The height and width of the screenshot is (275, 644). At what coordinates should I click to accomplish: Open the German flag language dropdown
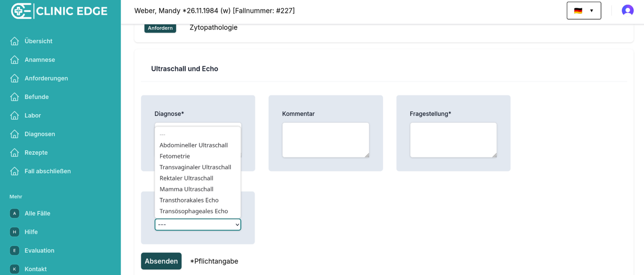[584, 10]
